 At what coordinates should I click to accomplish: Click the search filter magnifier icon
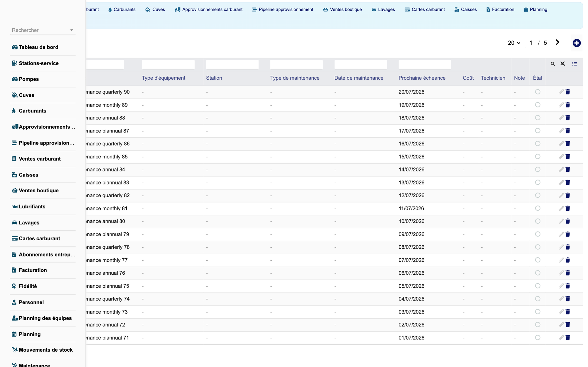(553, 64)
